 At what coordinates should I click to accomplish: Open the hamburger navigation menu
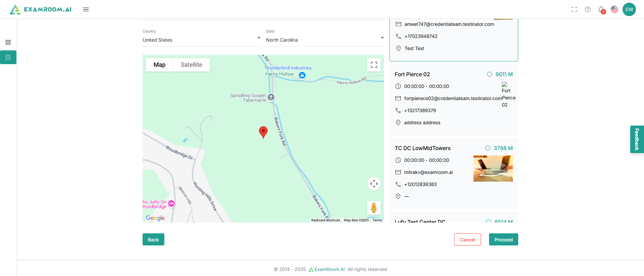86,9
